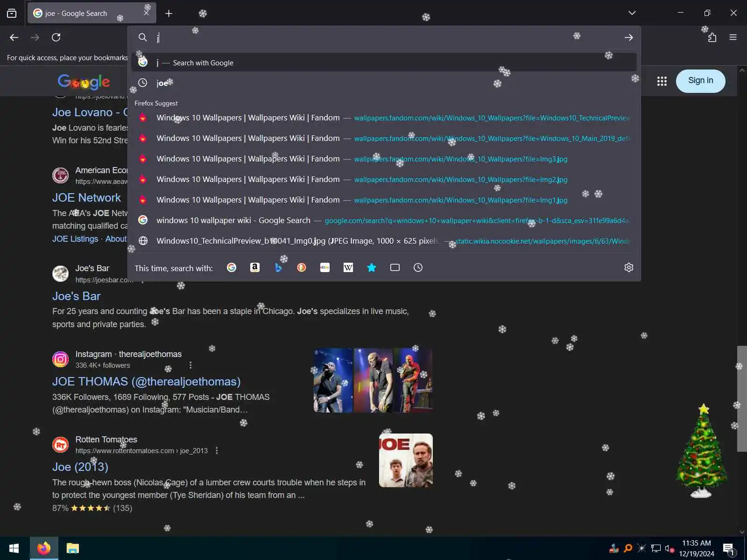Open 'windows 10 wallpaper wiki - Google Search' suggestion
This screenshot has height=560, width=747.
pyautogui.click(x=384, y=220)
